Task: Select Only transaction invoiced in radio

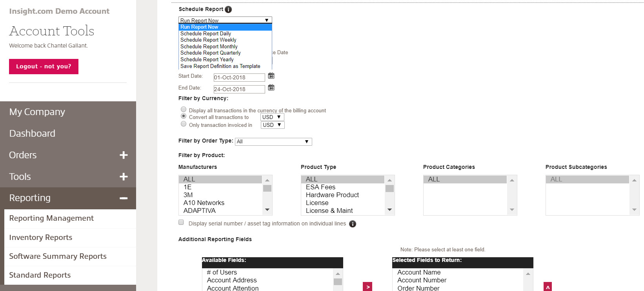Action: coord(184,124)
